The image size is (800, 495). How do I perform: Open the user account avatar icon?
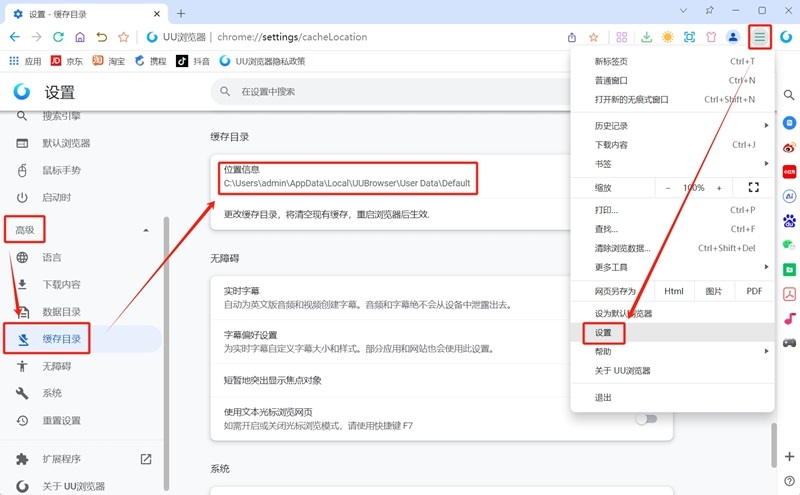point(733,37)
